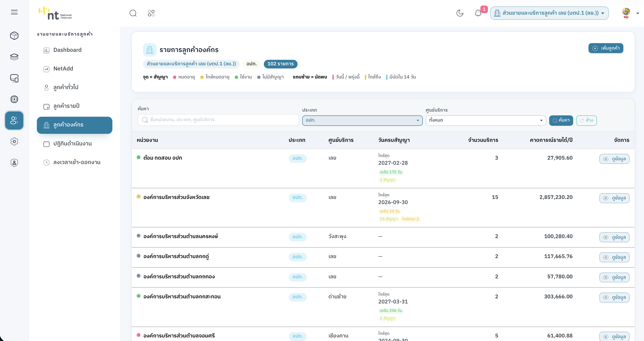The image size is (644, 341).
Task: Click the ล้าง clear button
Action: (x=586, y=120)
